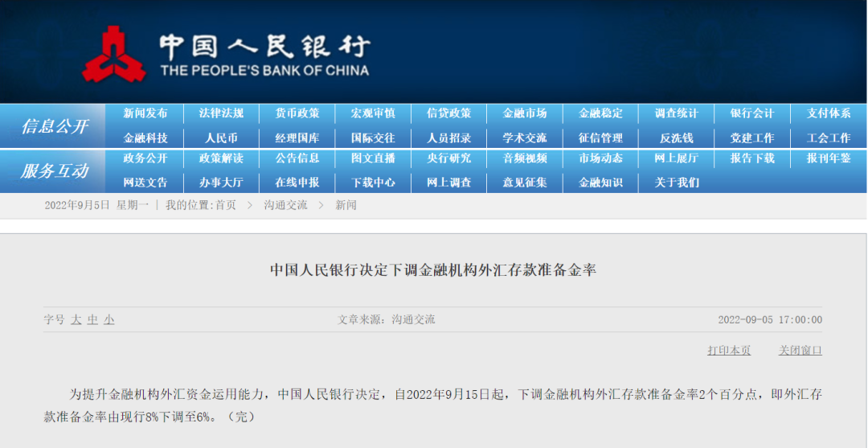The width and height of the screenshot is (868, 448).
Task: Set font size to medium 中
Action: click(92, 319)
